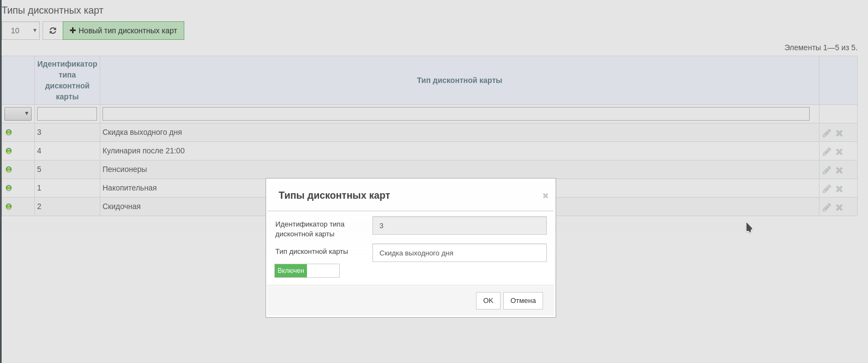This screenshot has width=868, height=363.
Task: Click the 'Тип дисконтной карты' dialog text field
Action: (460, 253)
